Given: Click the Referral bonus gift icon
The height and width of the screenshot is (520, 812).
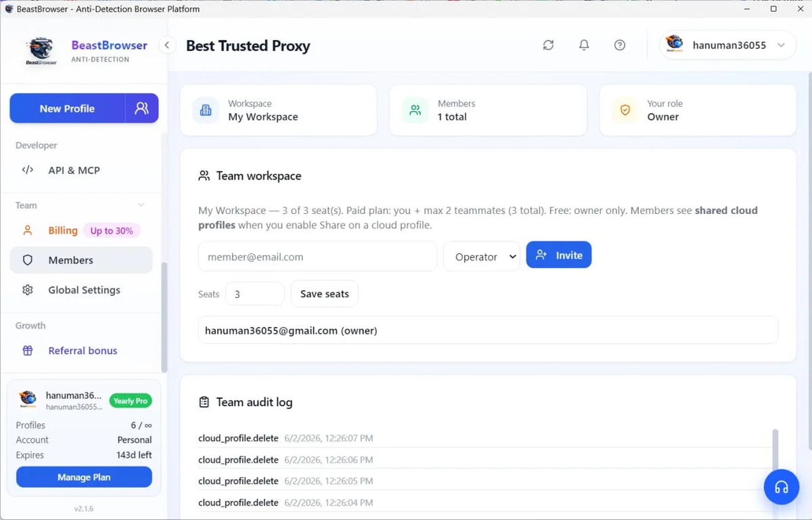Looking at the screenshot, I should point(28,351).
